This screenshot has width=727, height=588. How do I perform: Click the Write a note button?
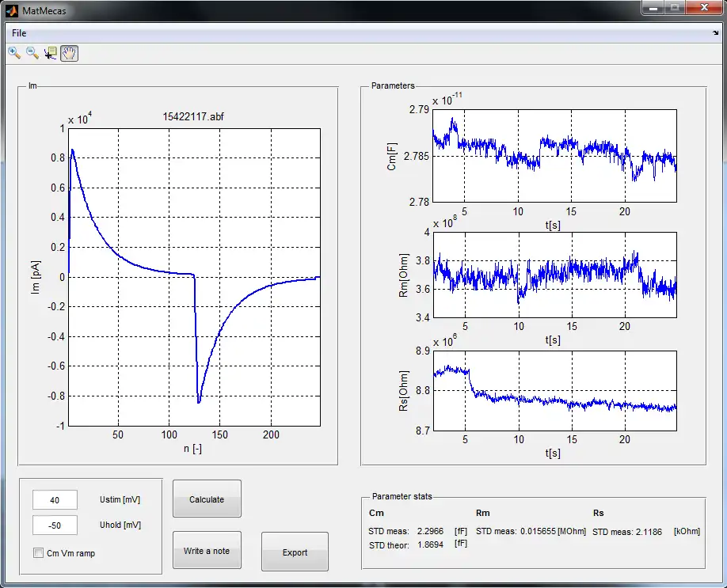(x=207, y=551)
